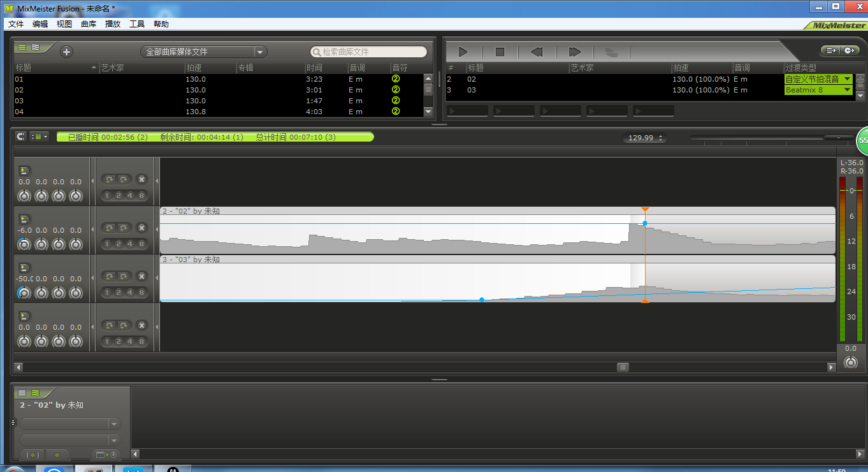The height and width of the screenshot is (472, 868).
Task: Click the timeline horizontal scrollbar thumb
Action: [x=623, y=367]
